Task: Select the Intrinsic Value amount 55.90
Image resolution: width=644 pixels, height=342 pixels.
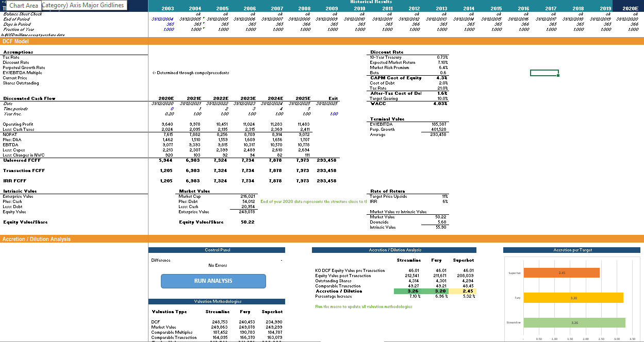Action: 441,227
